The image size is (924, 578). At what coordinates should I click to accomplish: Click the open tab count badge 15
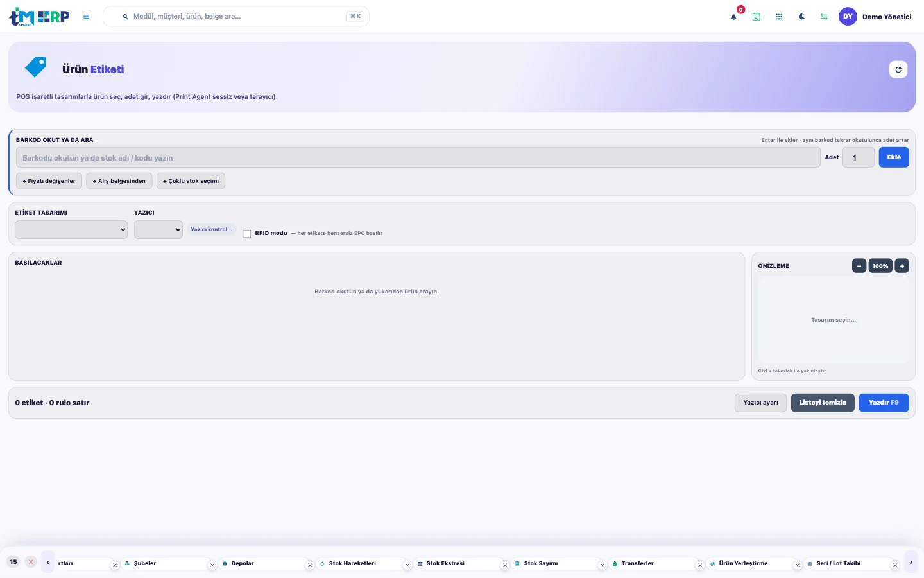click(x=13, y=562)
